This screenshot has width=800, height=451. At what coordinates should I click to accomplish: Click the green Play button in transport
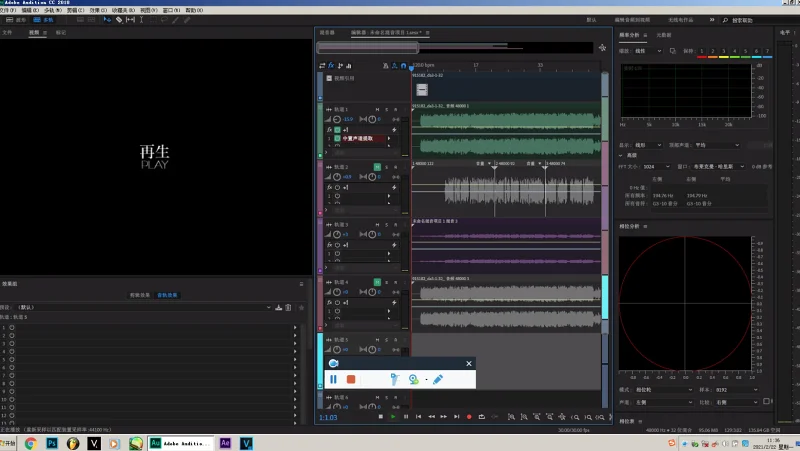click(393, 417)
